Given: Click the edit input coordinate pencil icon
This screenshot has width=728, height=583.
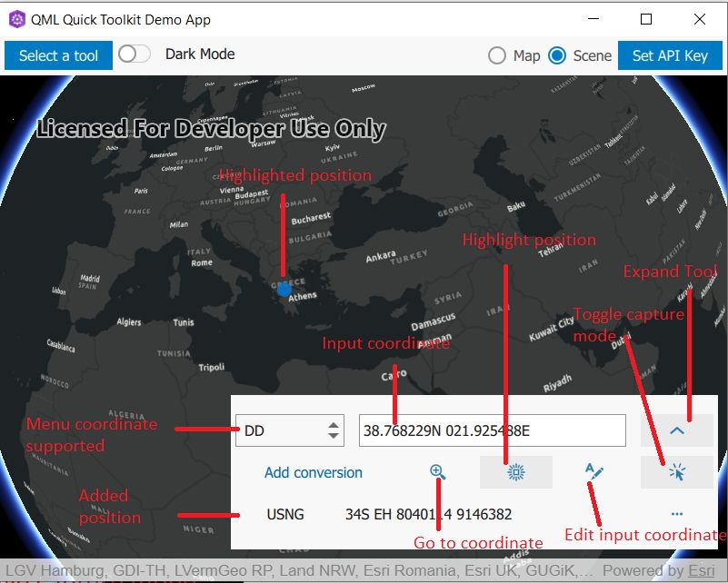Looking at the screenshot, I should tap(593, 471).
